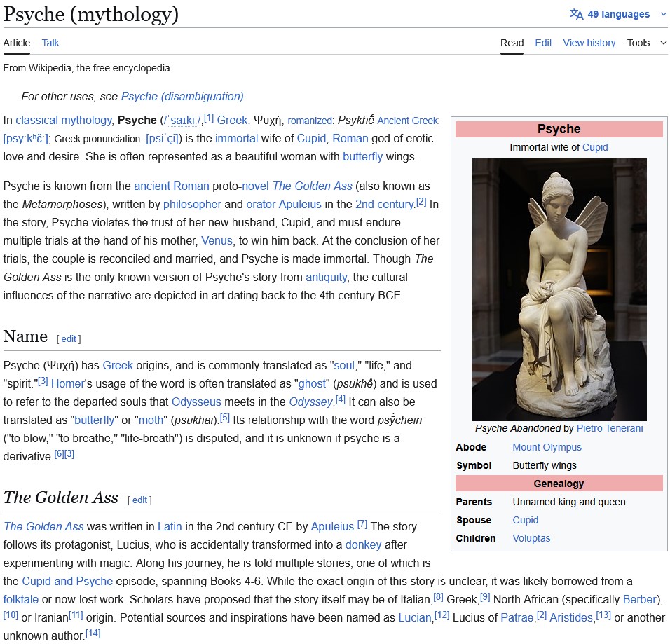The image size is (670, 644).
Task: Edit The Golden Ass section
Action: [139, 500]
